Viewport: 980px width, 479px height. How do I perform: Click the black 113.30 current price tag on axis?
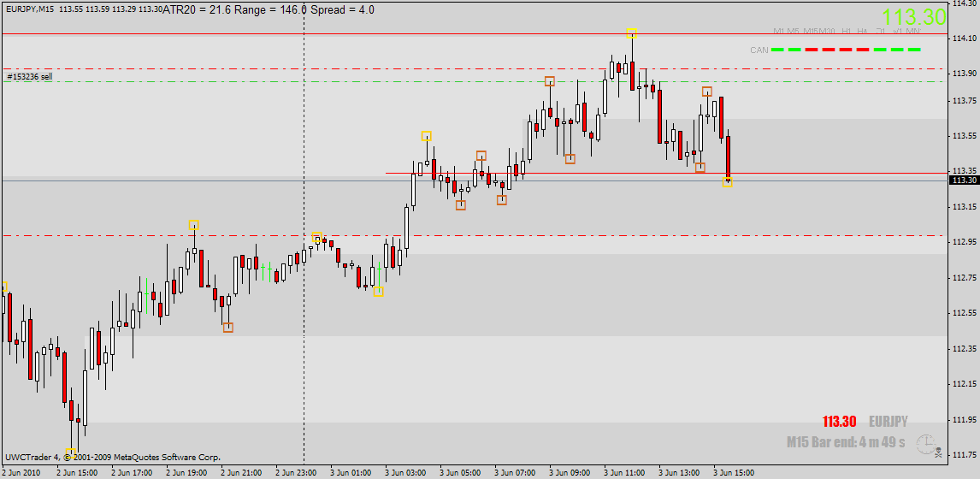coord(965,180)
